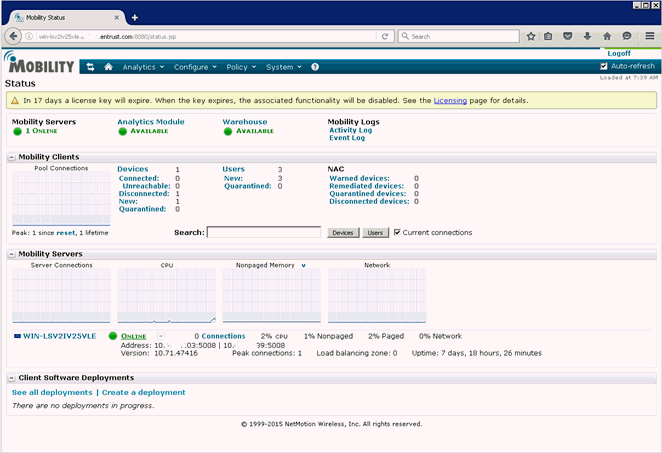
Task: Collapse the Client Software Deployments section
Action: 11,378
